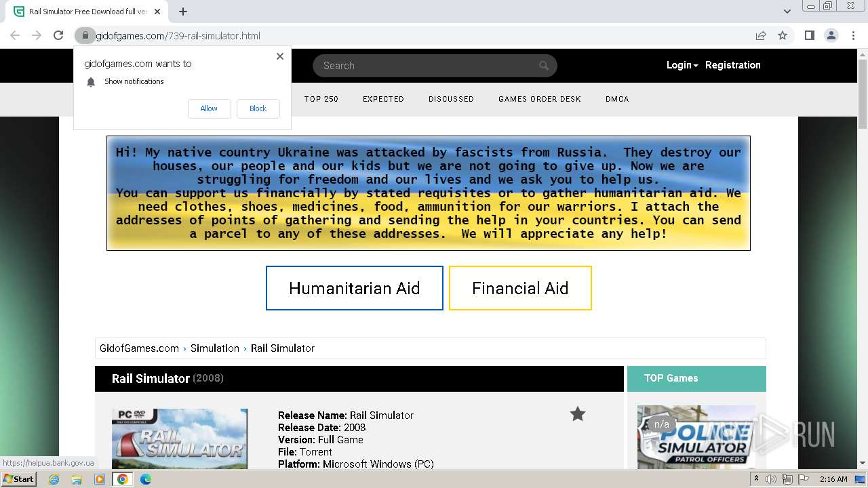Click the scrollbar down arrow
The width and height of the screenshot is (868, 488).
(x=863, y=463)
